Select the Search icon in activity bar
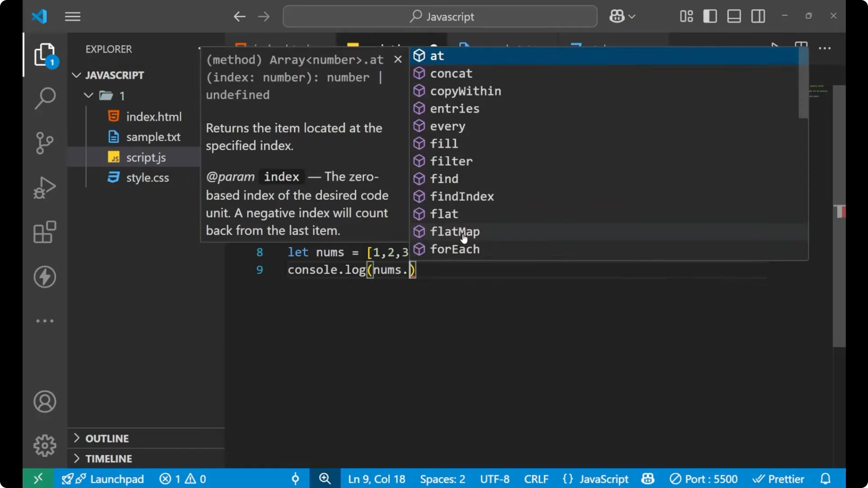Screen dimensions: 868x488 pos(44,98)
